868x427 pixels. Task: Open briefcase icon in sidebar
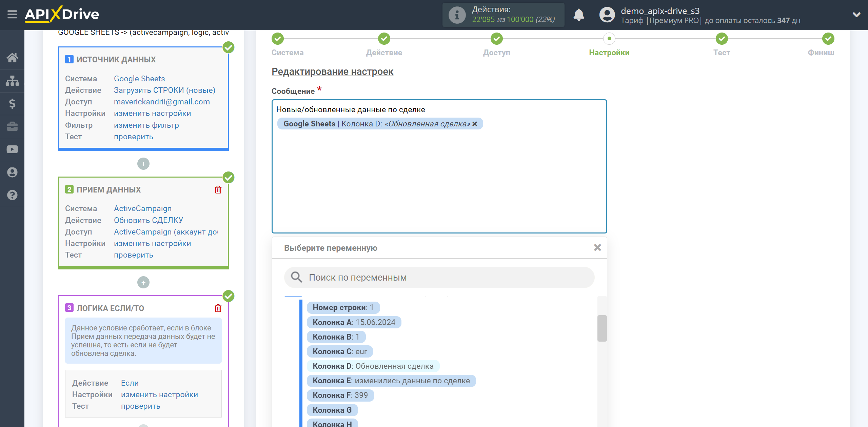point(12,126)
